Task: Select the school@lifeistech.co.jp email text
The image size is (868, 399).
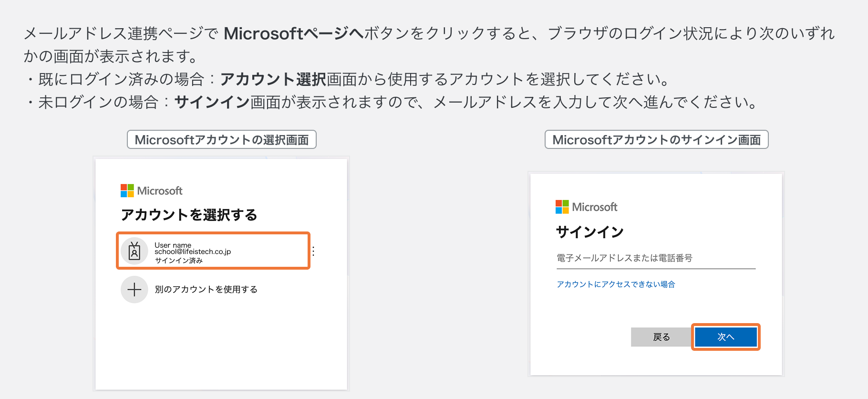Action: (192, 252)
